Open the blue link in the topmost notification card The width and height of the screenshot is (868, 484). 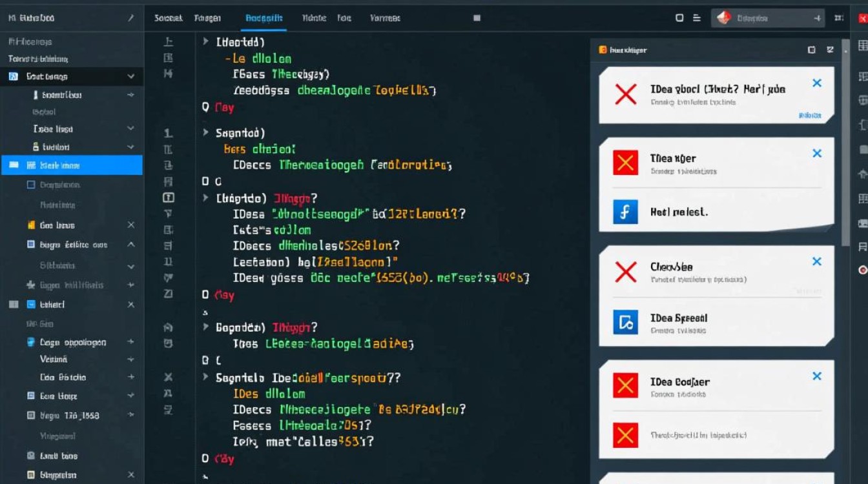810,116
